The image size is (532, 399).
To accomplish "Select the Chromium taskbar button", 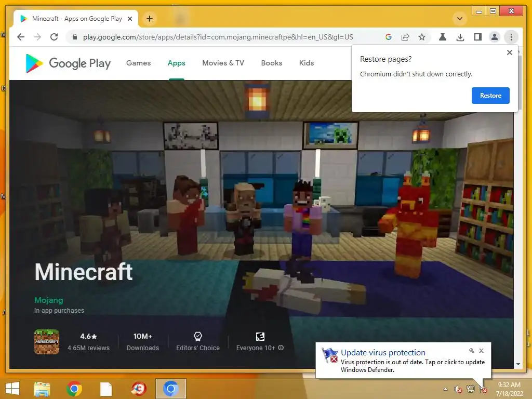I will pos(170,389).
